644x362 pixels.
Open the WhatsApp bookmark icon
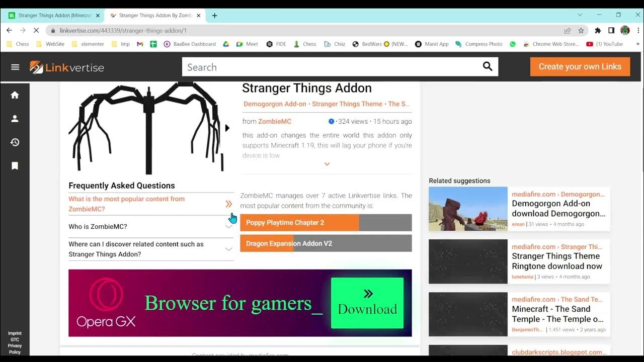513,44
